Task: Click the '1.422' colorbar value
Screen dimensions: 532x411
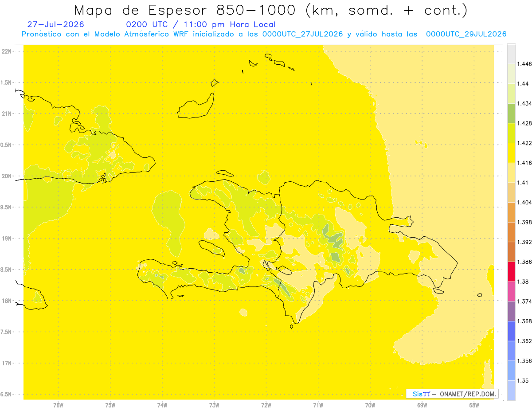Action: (x=524, y=143)
